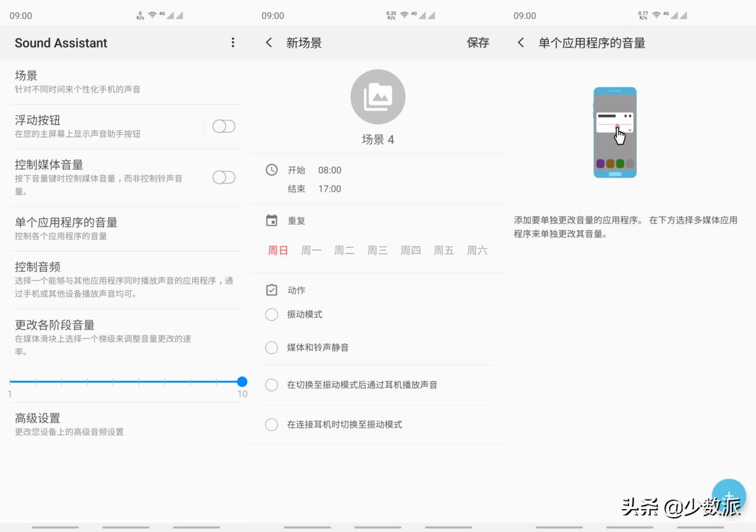756x532 pixels.
Task: Go back from the 单个应用程序的音量 screen
Action: click(x=520, y=43)
